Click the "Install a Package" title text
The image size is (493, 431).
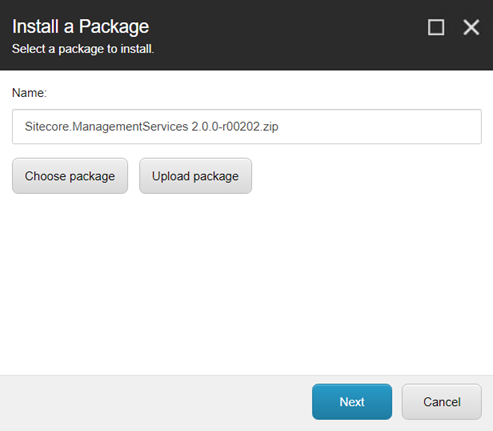coord(80,27)
